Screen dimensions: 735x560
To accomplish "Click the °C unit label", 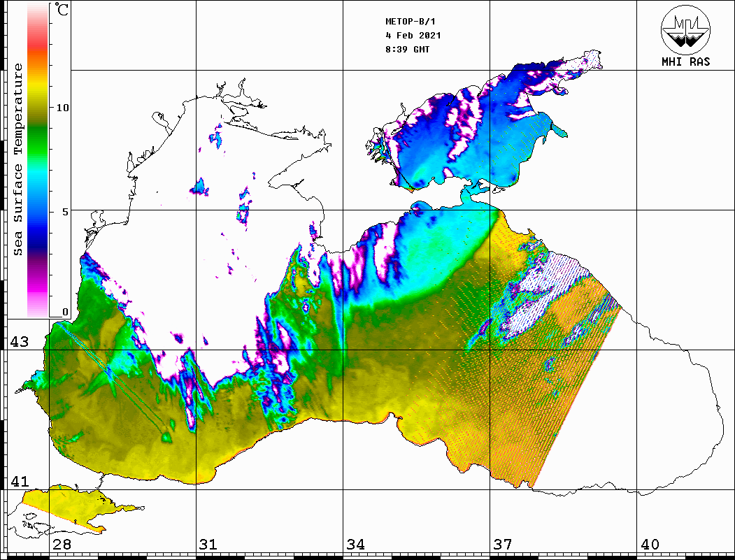I will tap(61, 9).
